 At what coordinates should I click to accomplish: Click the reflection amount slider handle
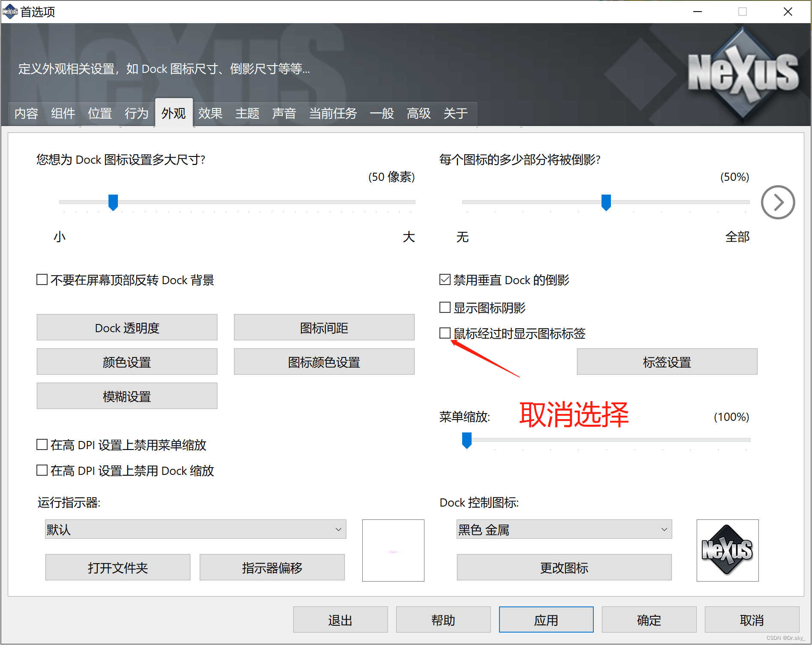(x=606, y=202)
